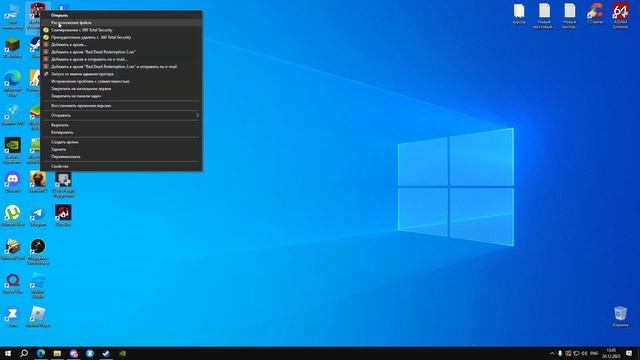Expand the Отправить submenu arrow
640x360 pixels.
(198, 116)
